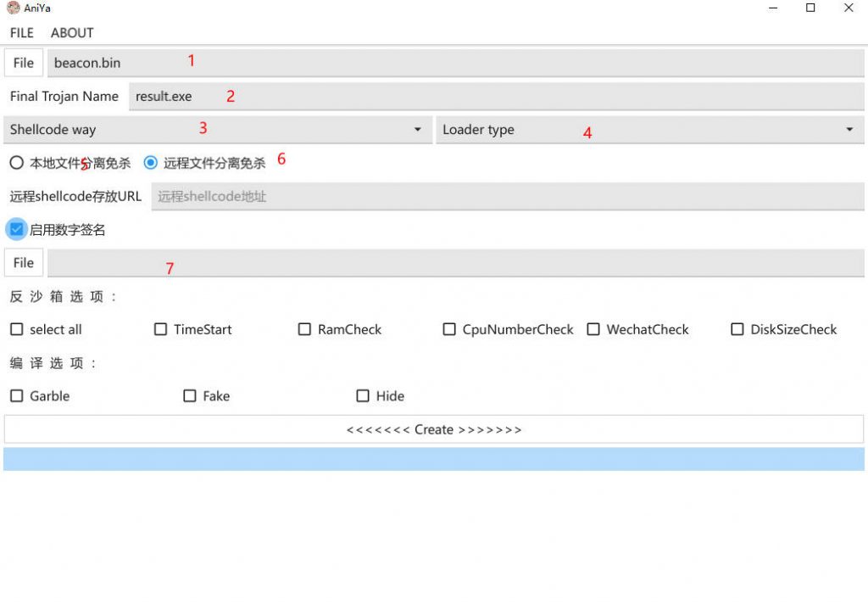This screenshot has height=604, width=868.
Task: Focus the empty signature file path field
Action: pyautogui.click(x=455, y=263)
